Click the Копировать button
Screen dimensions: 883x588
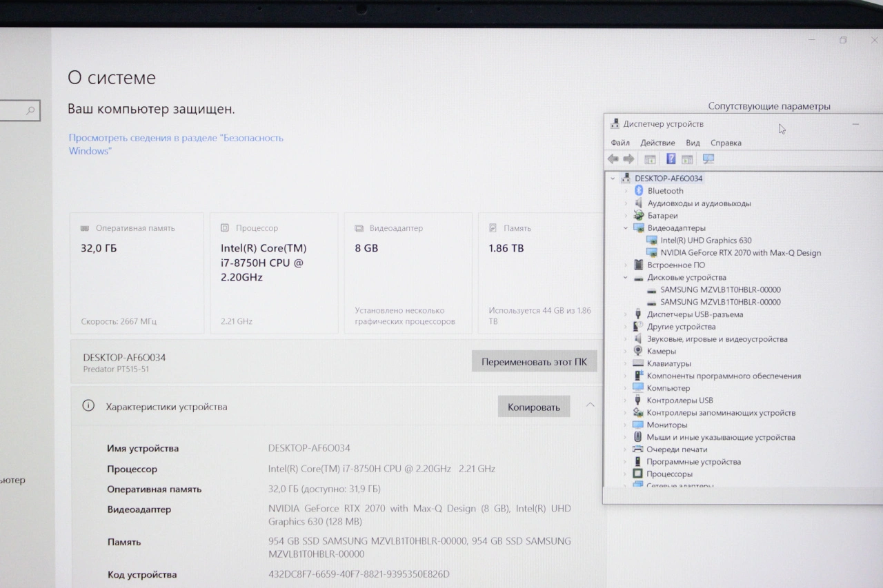coord(534,407)
